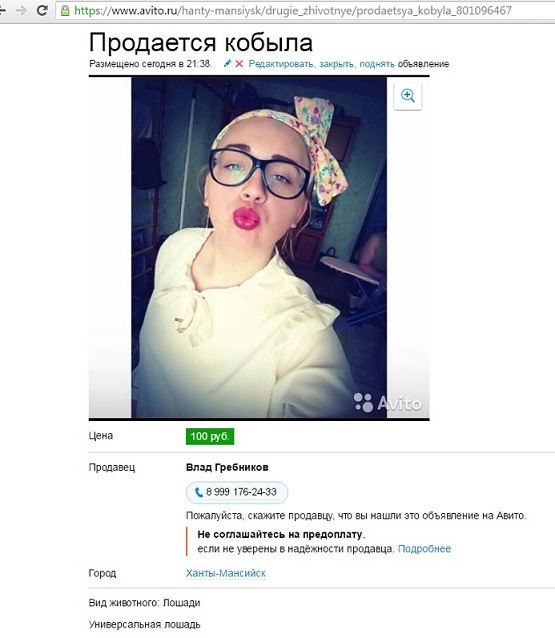This screenshot has height=638, width=555.
Task: Click the Avito watermark logo on photo
Action: click(x=387, y=403)
